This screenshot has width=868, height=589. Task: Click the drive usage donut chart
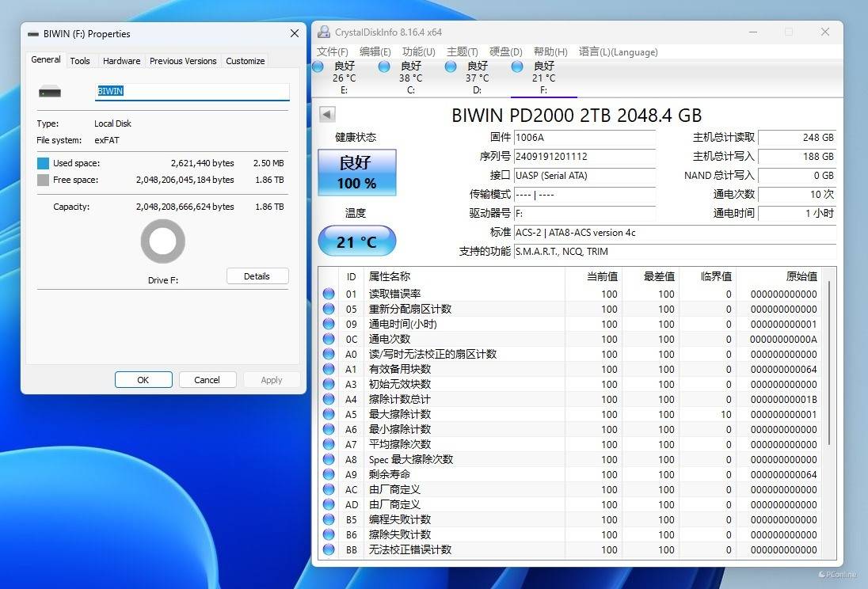[x=163, y=241]
